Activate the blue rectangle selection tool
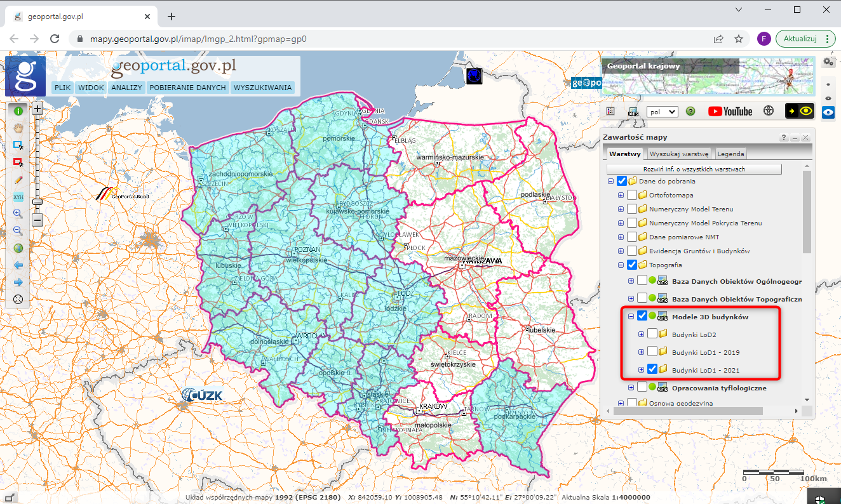Viewport: 841px width, 504px height. (x=18, y=145)
